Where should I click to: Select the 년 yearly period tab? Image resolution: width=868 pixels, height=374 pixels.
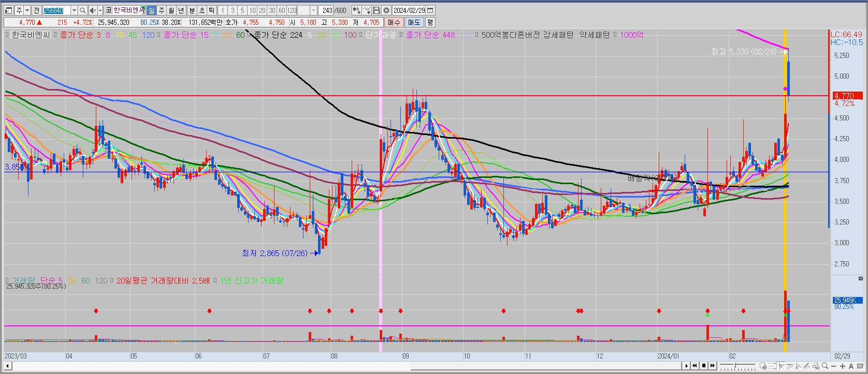tap(181, 10)
